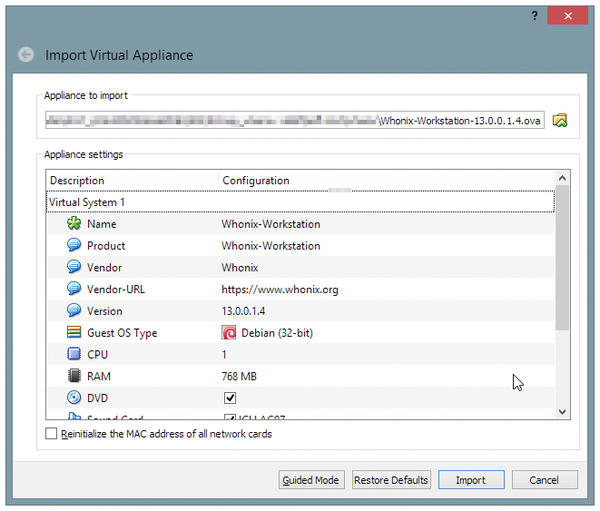
Task: Click the Restore Defaults button
Action: (x=391, y=480)
